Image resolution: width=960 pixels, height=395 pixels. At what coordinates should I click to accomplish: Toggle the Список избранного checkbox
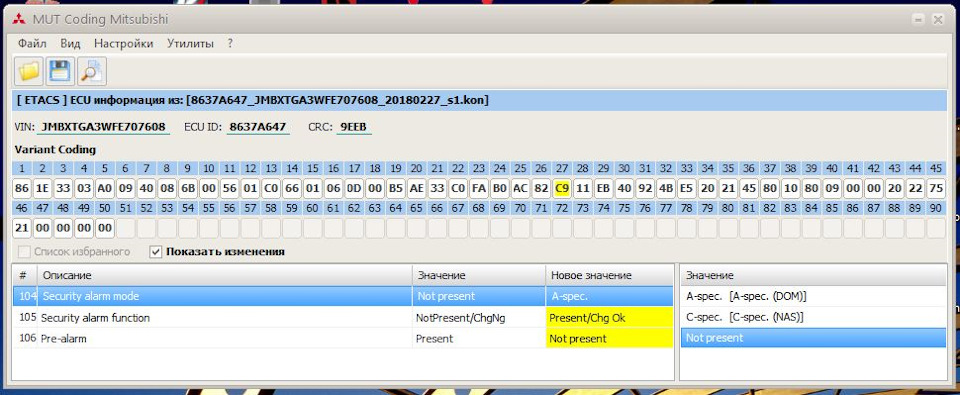[x=24, y=252]
